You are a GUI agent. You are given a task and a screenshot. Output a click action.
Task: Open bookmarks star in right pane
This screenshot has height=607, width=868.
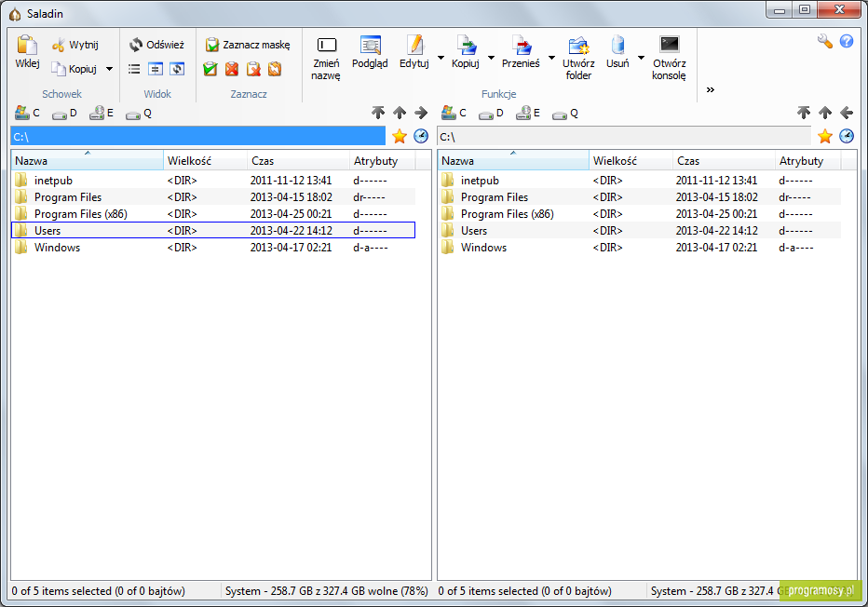click(x=825, y=136)
